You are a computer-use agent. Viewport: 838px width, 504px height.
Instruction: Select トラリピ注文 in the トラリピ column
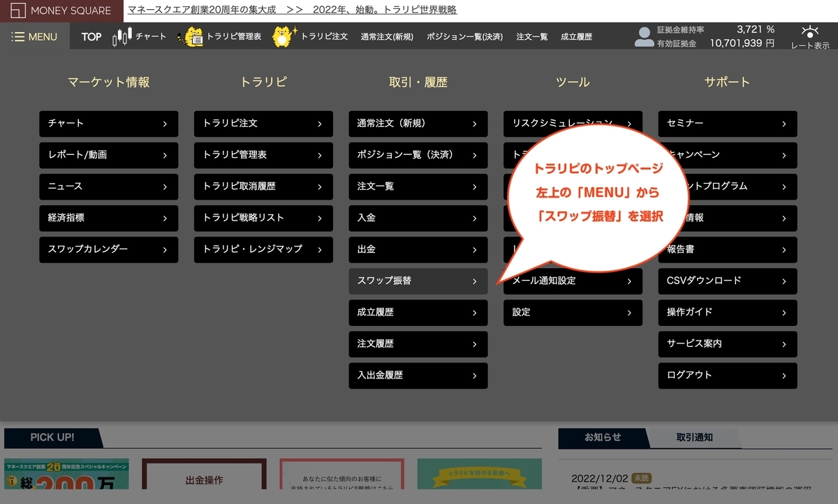263,124
